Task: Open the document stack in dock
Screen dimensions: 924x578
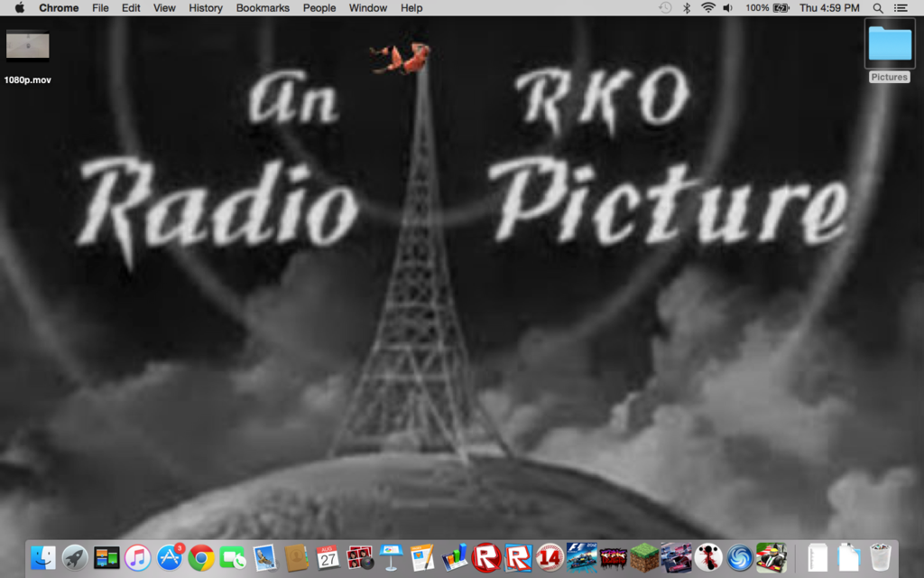Action: tap(818, 557)
